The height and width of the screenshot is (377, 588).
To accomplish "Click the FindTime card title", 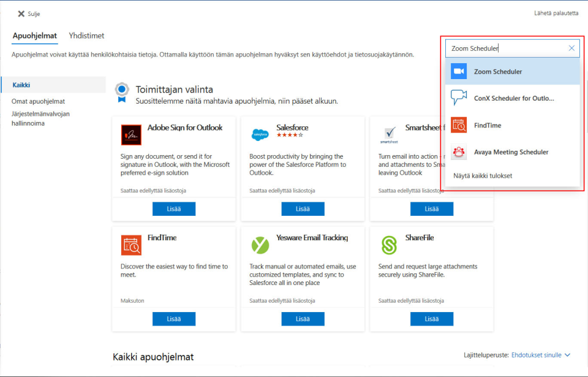I will point(162,238).
